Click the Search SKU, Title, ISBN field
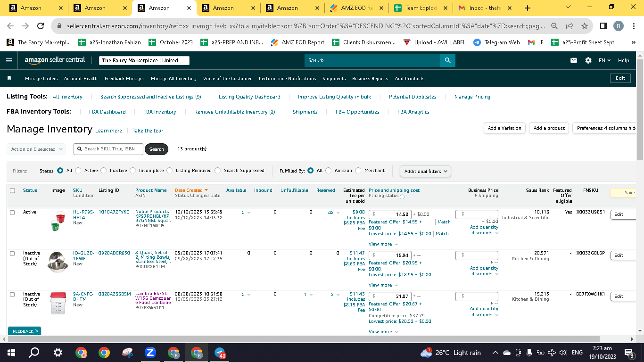This screenshot has width=644, height=362. (108, 149)
